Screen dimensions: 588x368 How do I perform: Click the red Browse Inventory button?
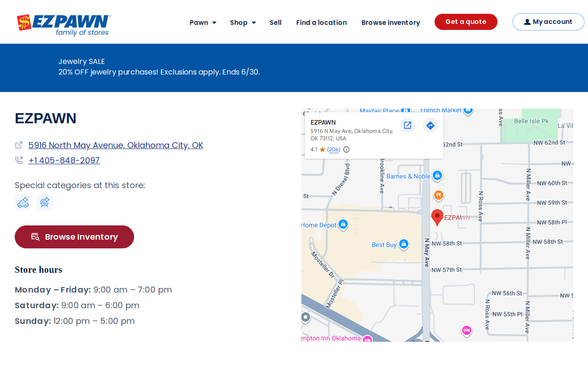74,237
